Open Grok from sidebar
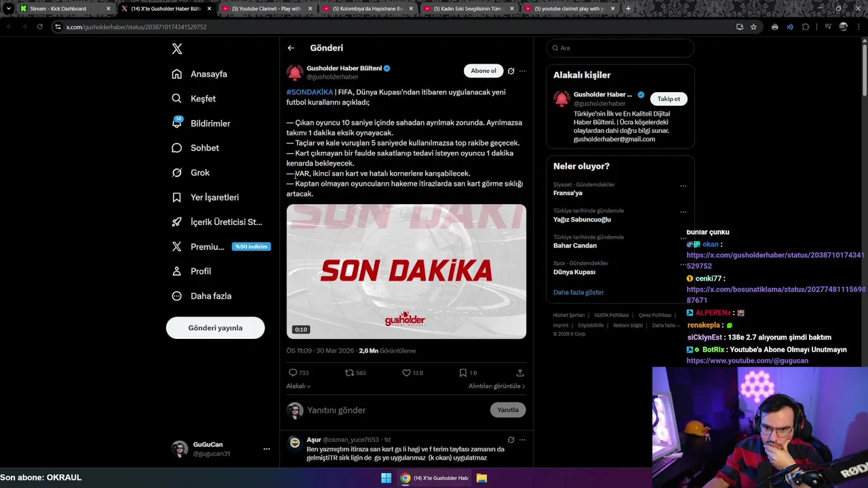Viewport: 868px width, 488px height. (x=191, y=173)
